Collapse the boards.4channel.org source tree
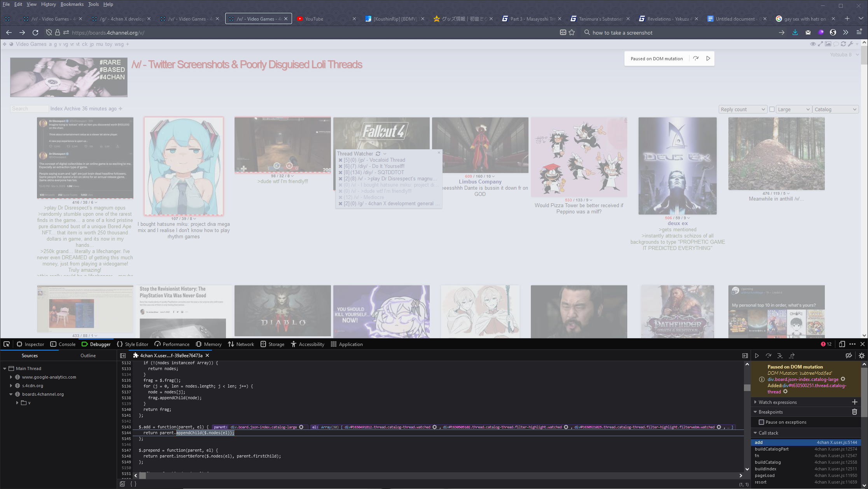Image resolution: width=868 pixels, height=489 pixels. tap(11, 394)
